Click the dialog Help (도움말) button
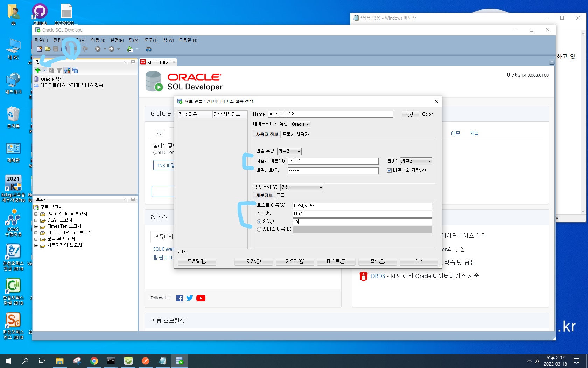Viewport: 588px width, 368px height. [x=197, y=261]
